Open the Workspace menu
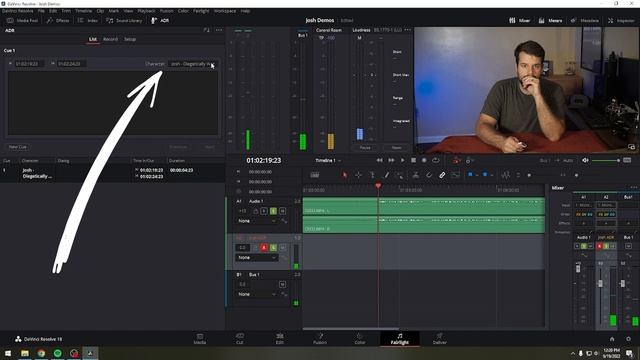640x360 pixels. click(225, 11)
